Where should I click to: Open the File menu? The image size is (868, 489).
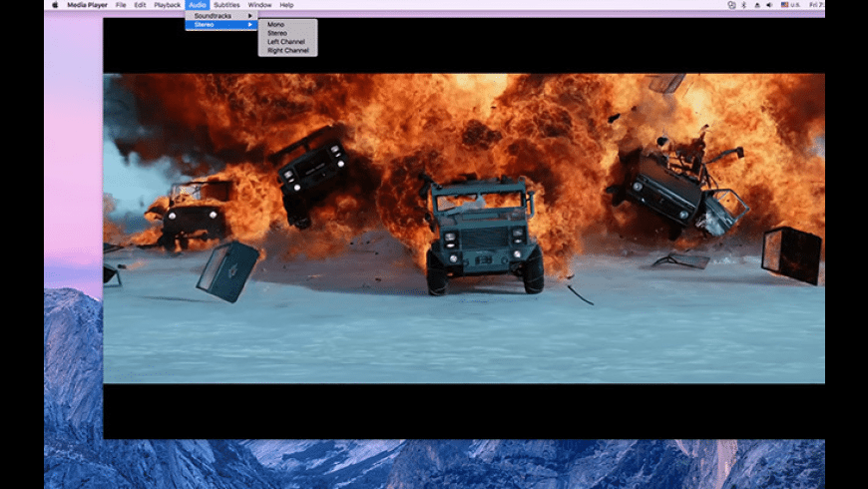tap(121, 5)
